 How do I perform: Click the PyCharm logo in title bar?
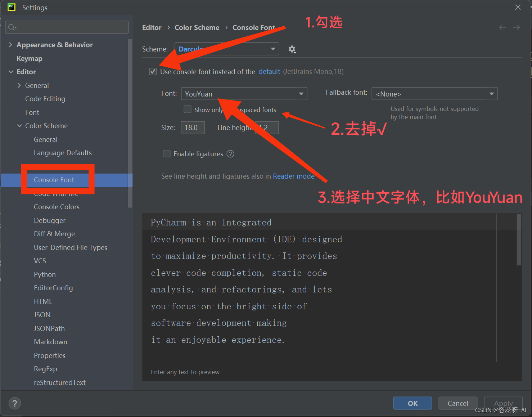pos(12,7)
